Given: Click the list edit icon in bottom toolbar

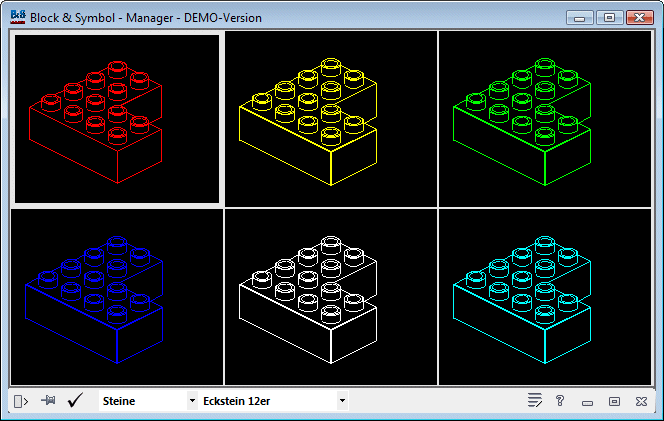Looking at the screenshot, I should point(535,400).
